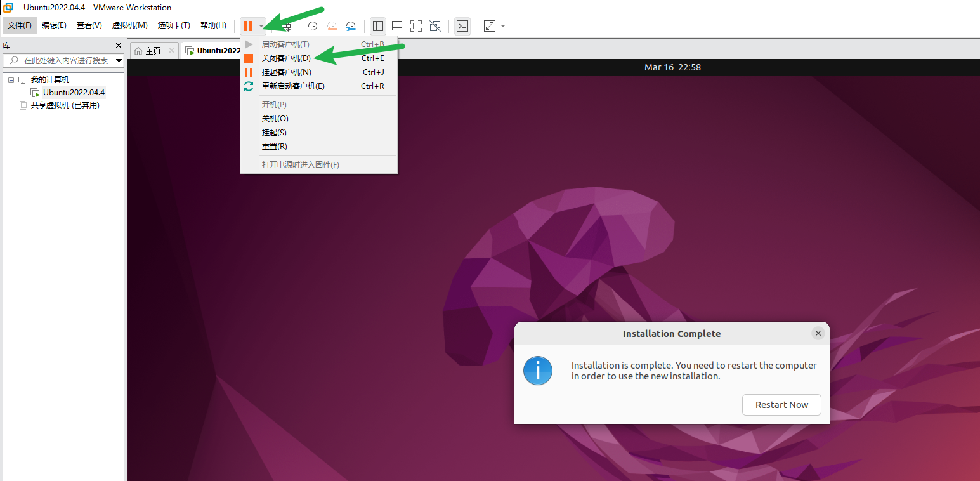The width and height of the screenshot is (980, 481).
Task: Close the Installation Complete dialog
Action: tap(818, 333)
